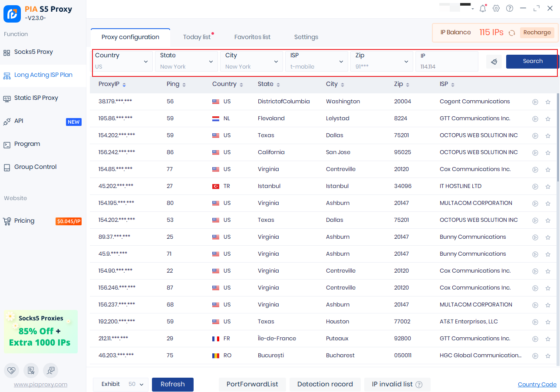This screenshot has width=560, height=392.
Task: Click the help question mark icon
Action: (510, 8)
